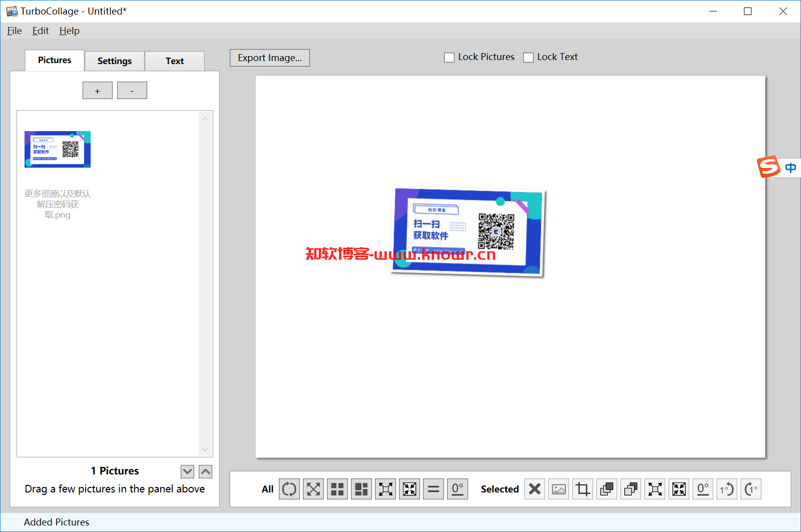
Task: Switch to the Text tab
Action: [x=175, y=61]
